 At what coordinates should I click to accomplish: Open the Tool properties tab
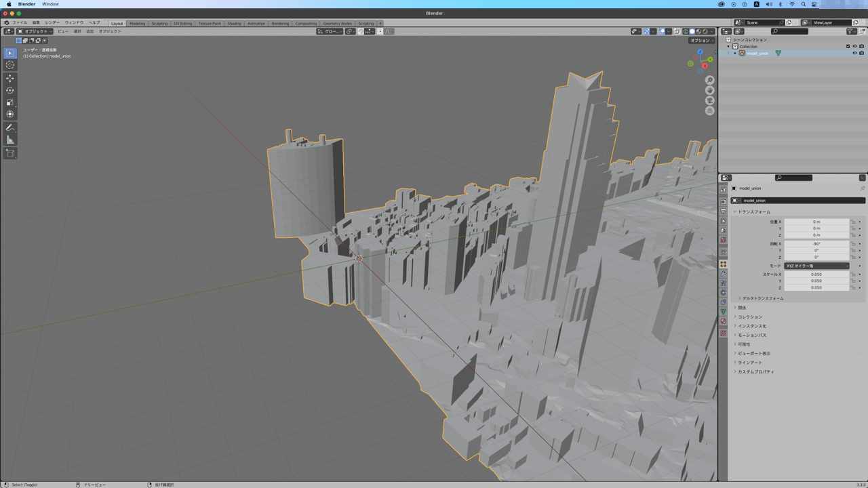723,190
